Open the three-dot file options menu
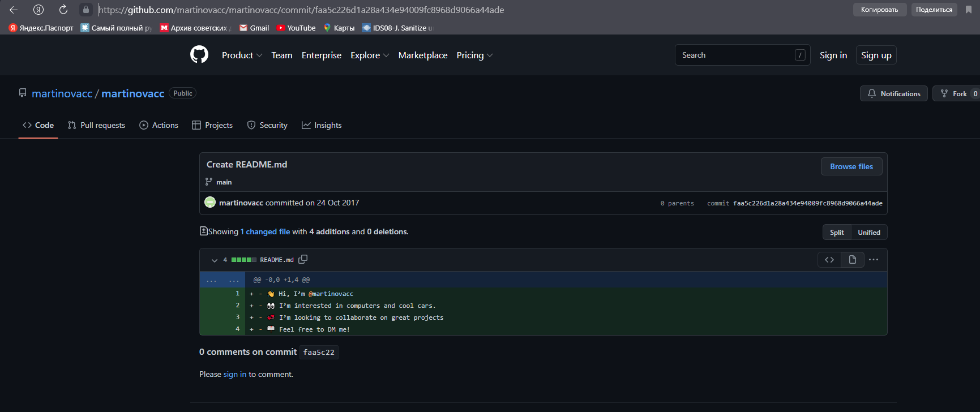The height and width of the screenshot is (412, 980). 874,260
